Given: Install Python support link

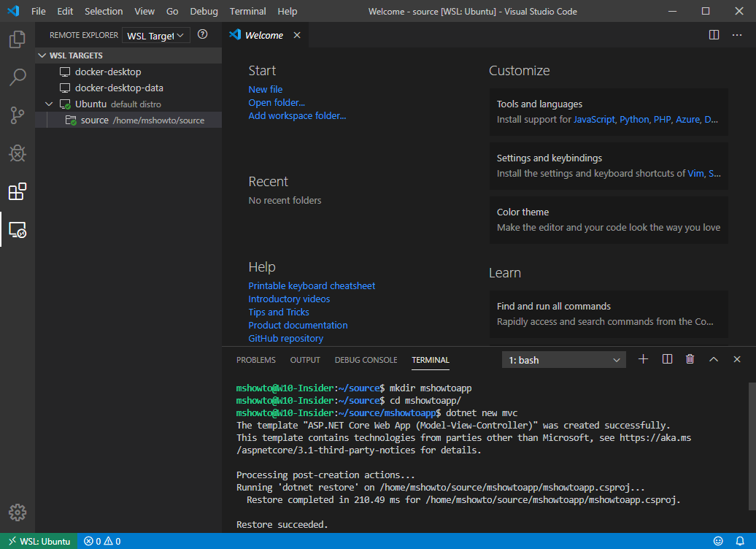Looking at the screenshot, I should (635, 120).
